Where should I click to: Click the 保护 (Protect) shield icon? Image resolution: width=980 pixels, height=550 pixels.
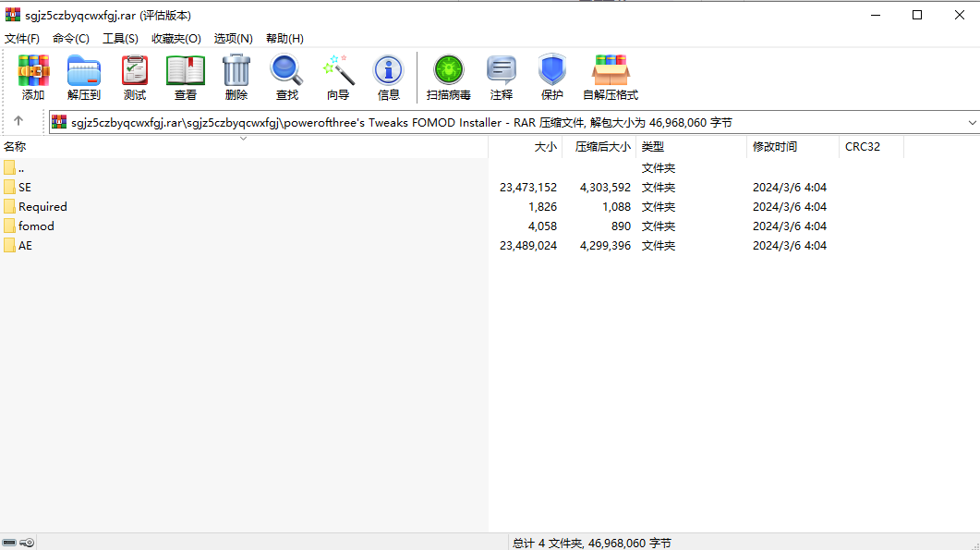551,77
